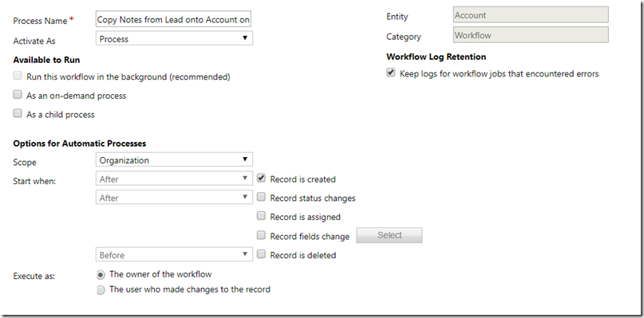Click the Process Name input field
Screen dimensions: 644x318
pyautogui.click(x=173, y=19)
